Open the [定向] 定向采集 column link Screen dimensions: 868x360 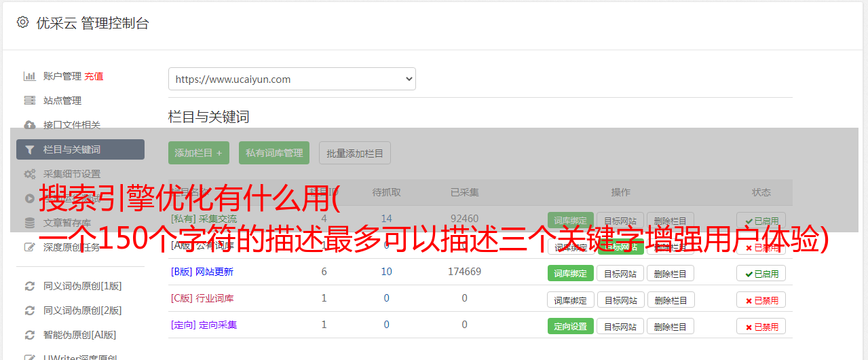(204, 325)
